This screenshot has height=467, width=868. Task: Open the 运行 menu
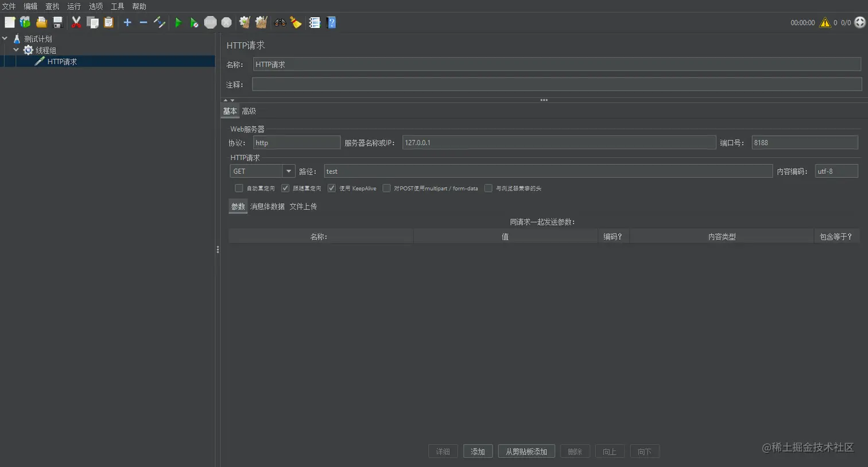click(x=74, y=6)
